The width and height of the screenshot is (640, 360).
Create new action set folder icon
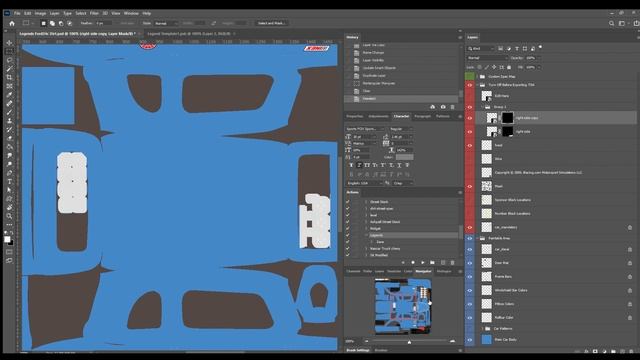tap(432, 262)
